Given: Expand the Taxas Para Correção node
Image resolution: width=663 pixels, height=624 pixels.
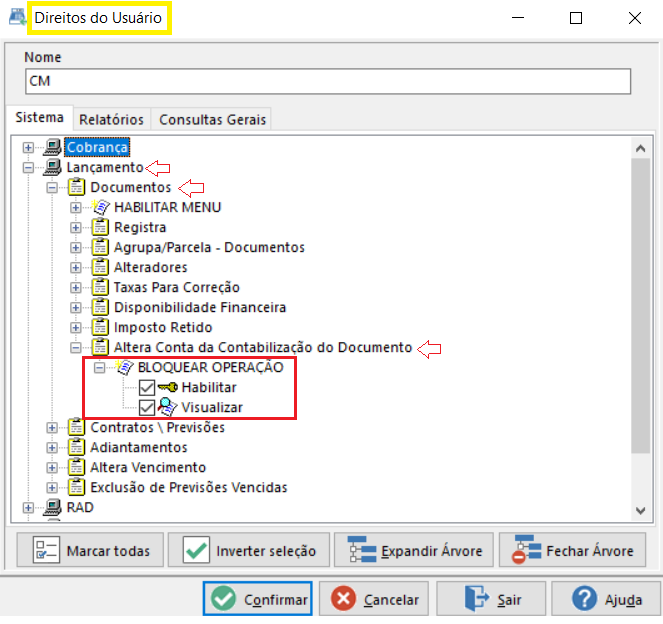Looking at the screenshot, I should [76, 287].
